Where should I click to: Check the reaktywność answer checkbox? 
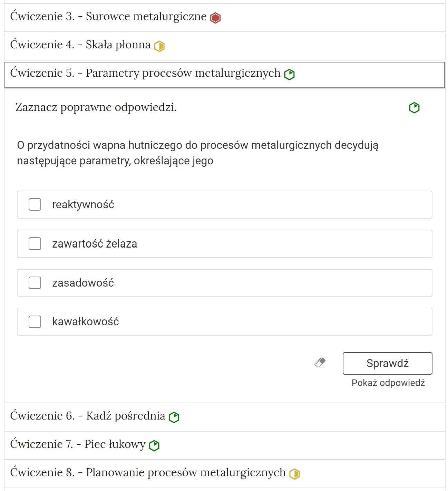35,204
